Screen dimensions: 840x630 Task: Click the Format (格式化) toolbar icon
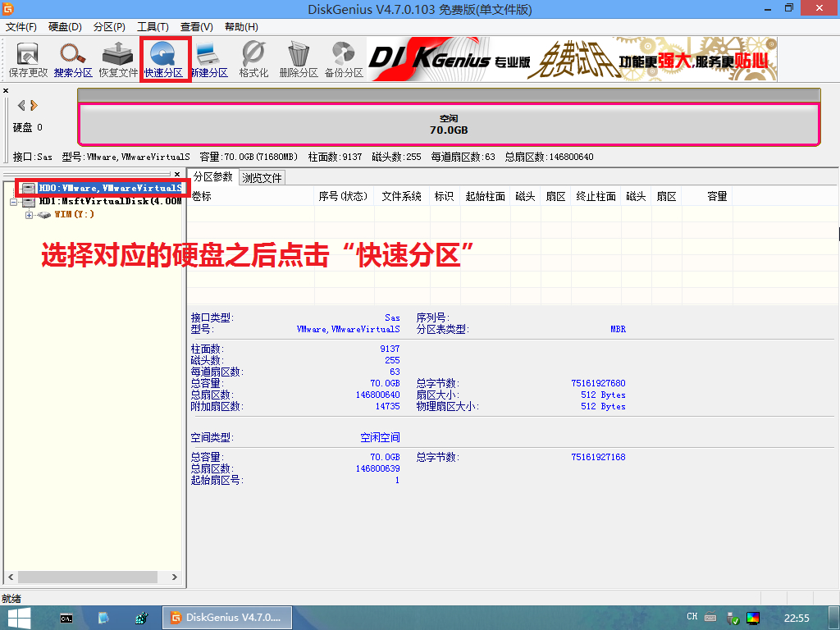pos(253,59)
